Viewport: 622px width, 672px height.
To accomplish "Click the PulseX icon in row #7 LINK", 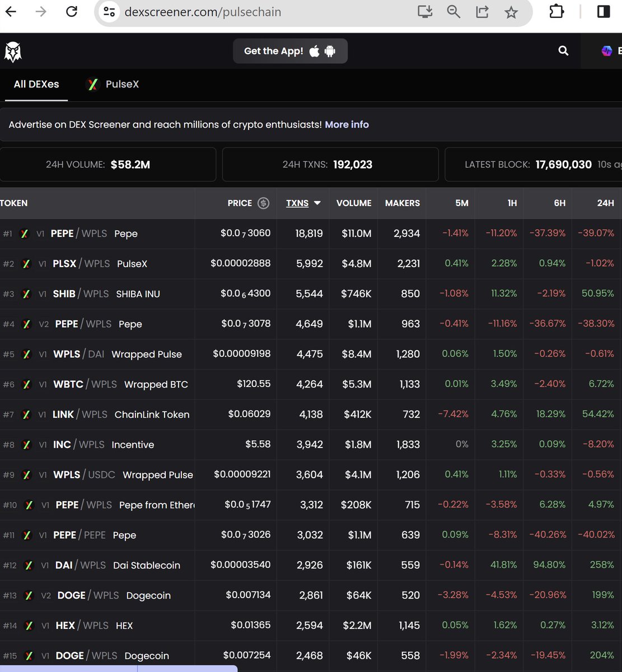I will 26,415.
